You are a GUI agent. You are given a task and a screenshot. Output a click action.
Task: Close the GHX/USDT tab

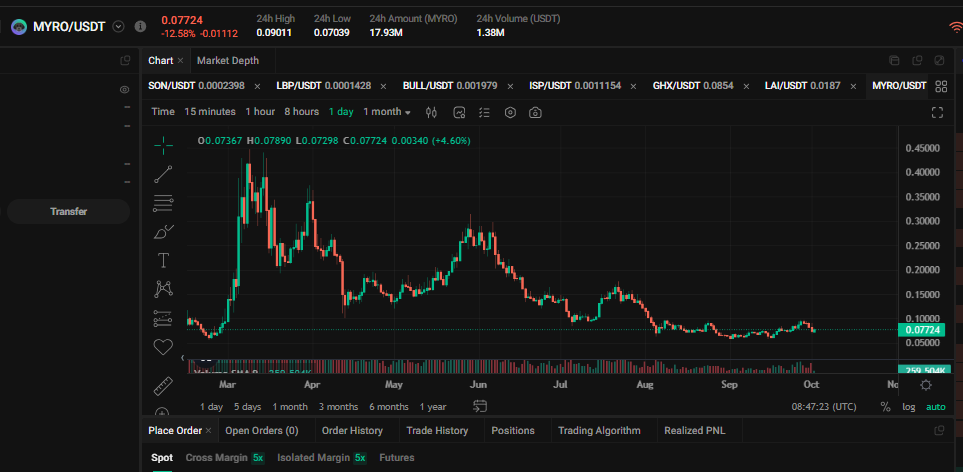746,86
